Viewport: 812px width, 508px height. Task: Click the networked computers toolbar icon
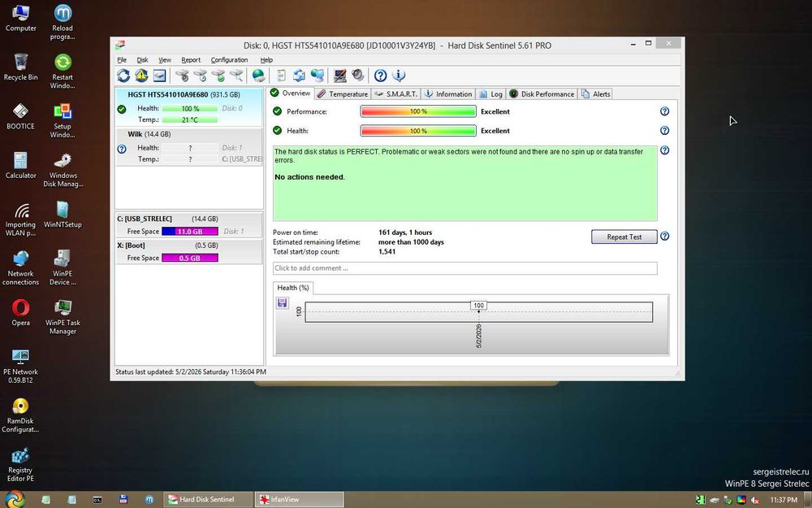[x=317, y=76]
